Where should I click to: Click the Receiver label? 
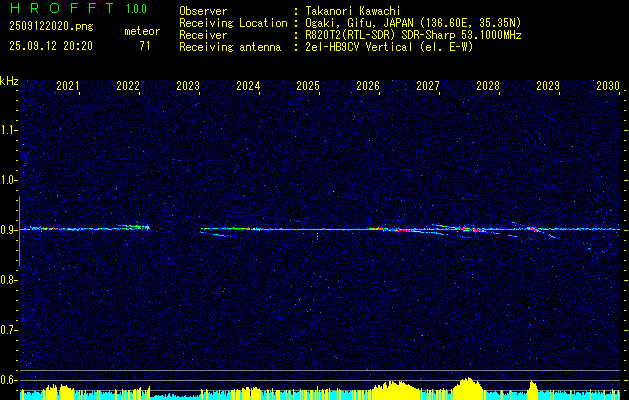coord(203,35)
